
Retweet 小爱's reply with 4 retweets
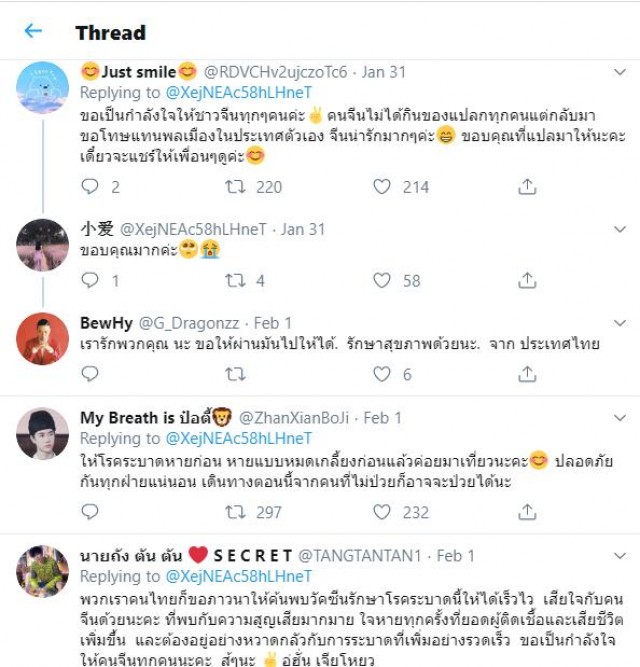pyautogui.click(x=235, y=280)
